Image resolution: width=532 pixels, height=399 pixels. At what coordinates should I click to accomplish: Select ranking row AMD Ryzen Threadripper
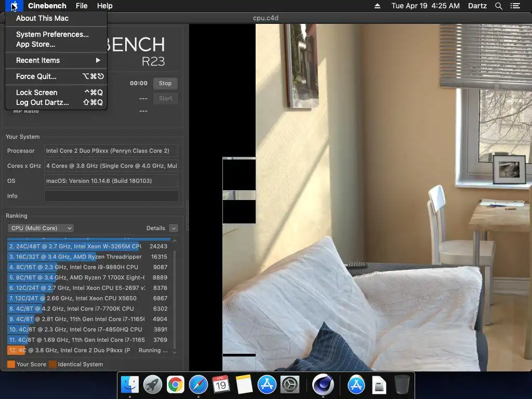click(x=88, y=257)
